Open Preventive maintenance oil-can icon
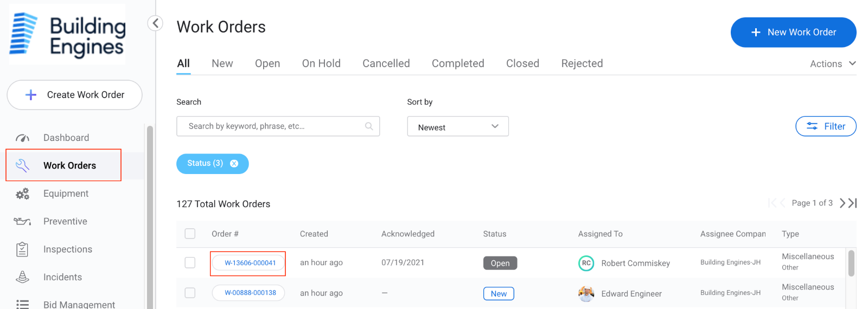The width and height of the screenshot is (868, 309). pos(22,221)
